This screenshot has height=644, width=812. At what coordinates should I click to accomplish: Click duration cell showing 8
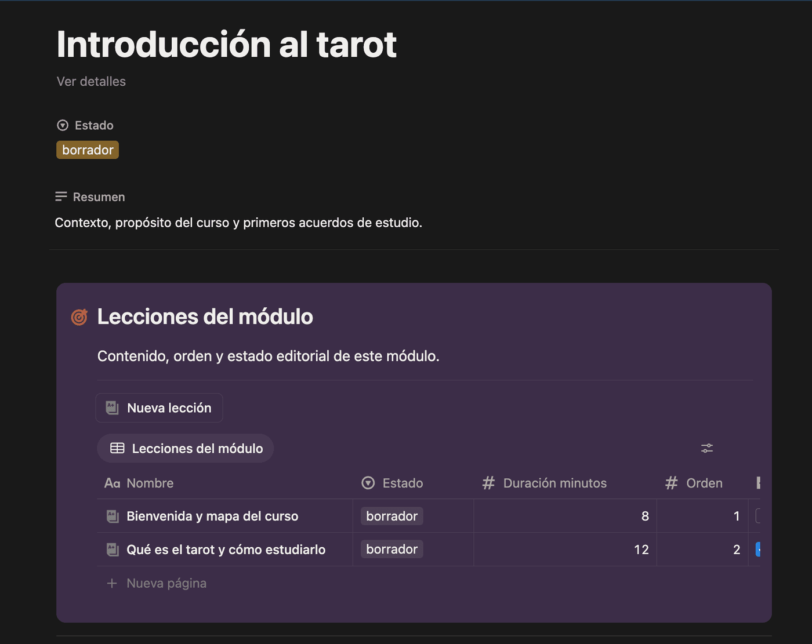[x=565, y=516]
